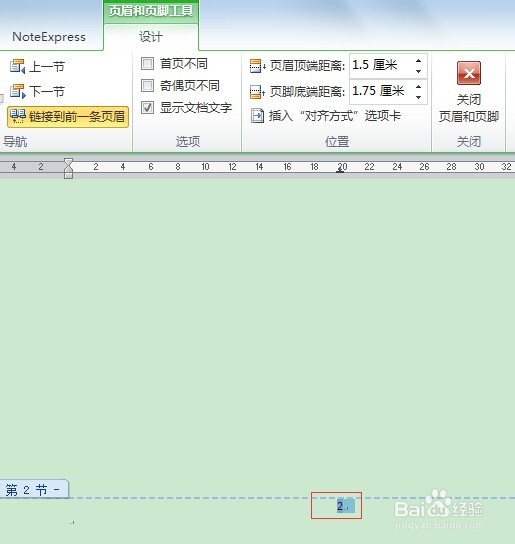Image resolution: width=515 pixels, height=544 pixels.
Task: Uncheck the 显示文档文字 checkbox
Action: (x=147, y=107)
